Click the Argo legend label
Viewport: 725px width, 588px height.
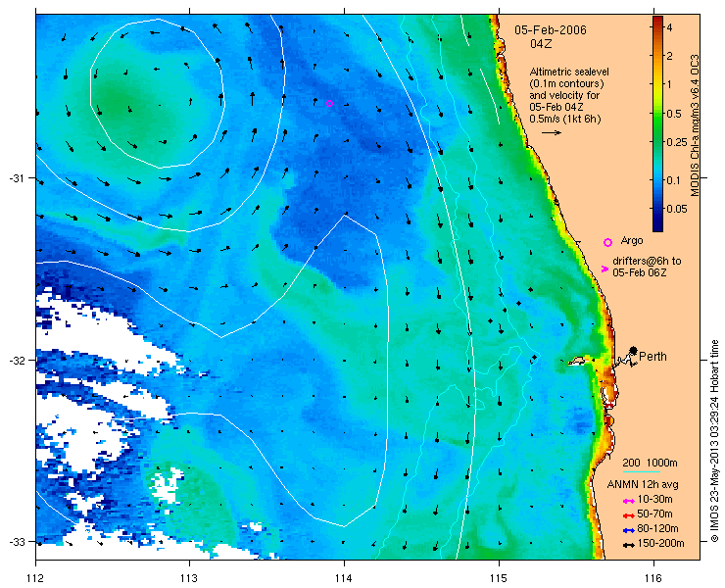pyautogui.click(x=632, y=240)
